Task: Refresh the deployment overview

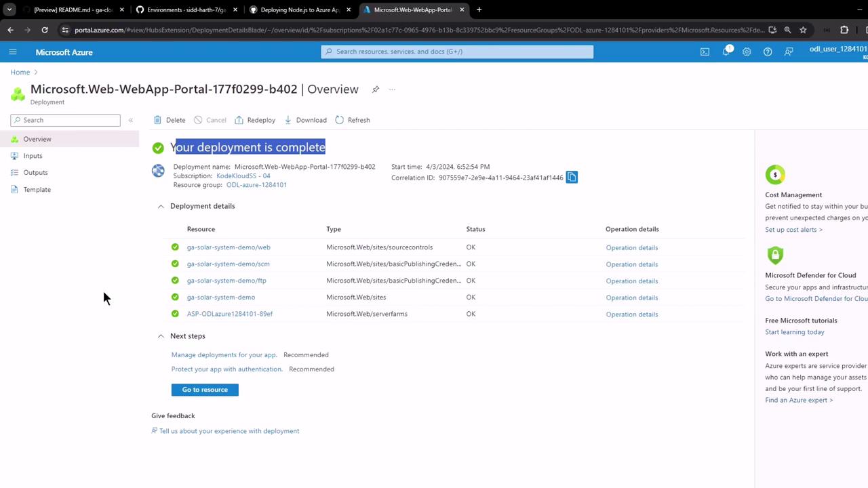Action: point(353,120)
